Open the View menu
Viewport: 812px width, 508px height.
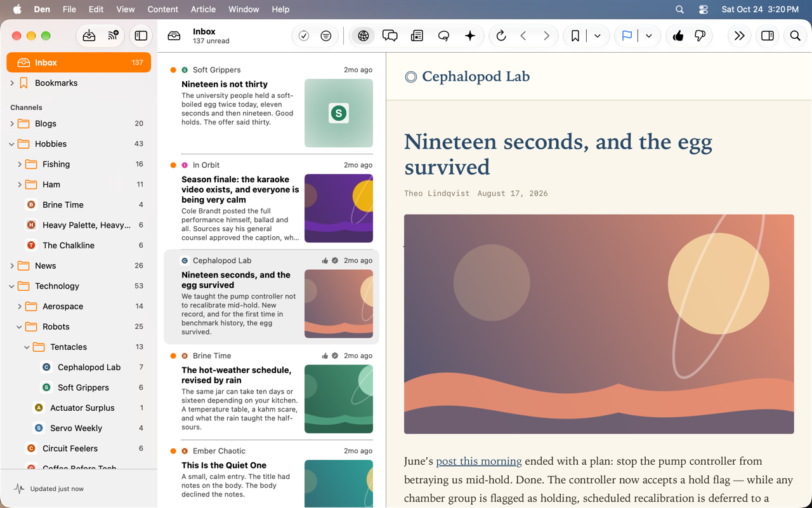[x=126, y=10]
